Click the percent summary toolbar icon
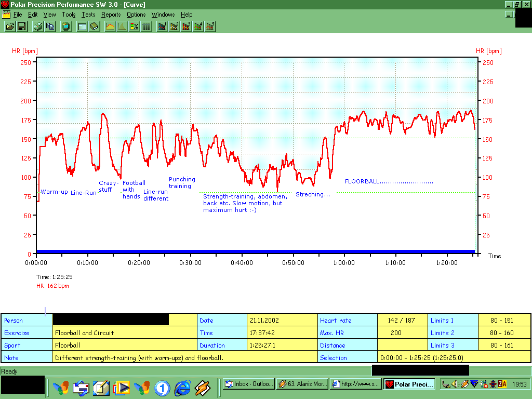The height and width of the screenshot is (399, 532). point(134,26)
